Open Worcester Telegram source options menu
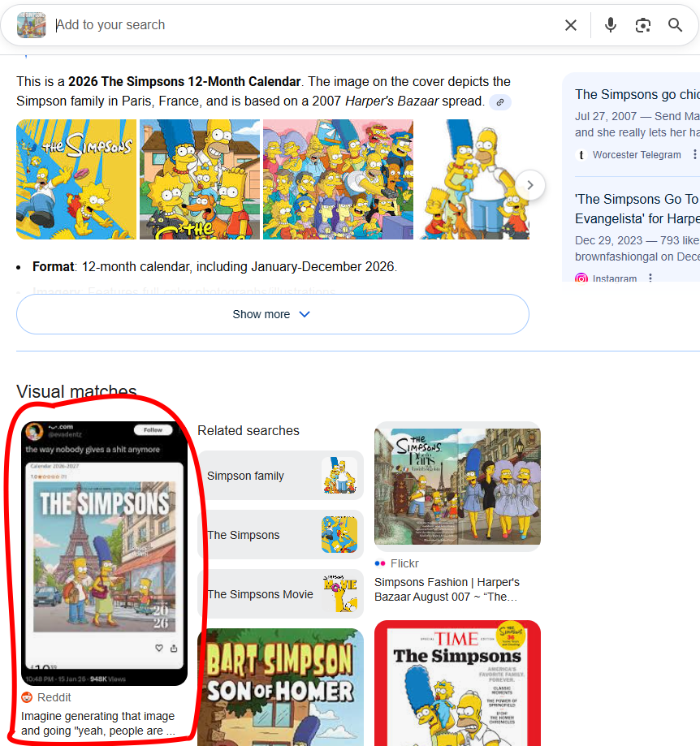 click(x=695, y=154)
